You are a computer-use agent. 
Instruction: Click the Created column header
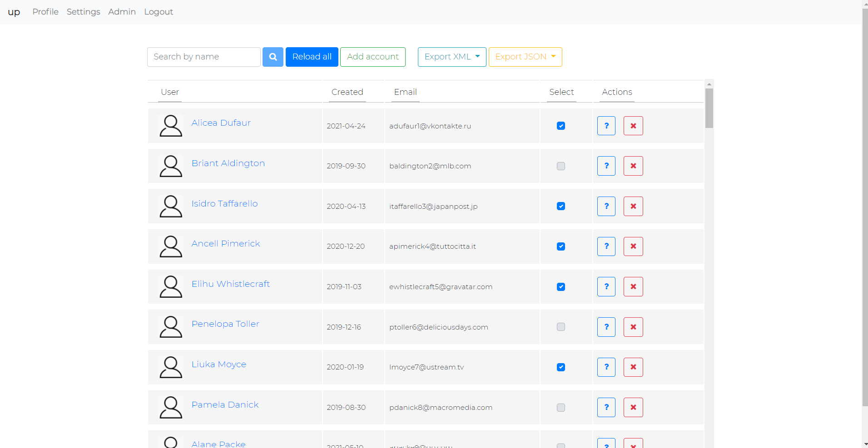(347, 92)
